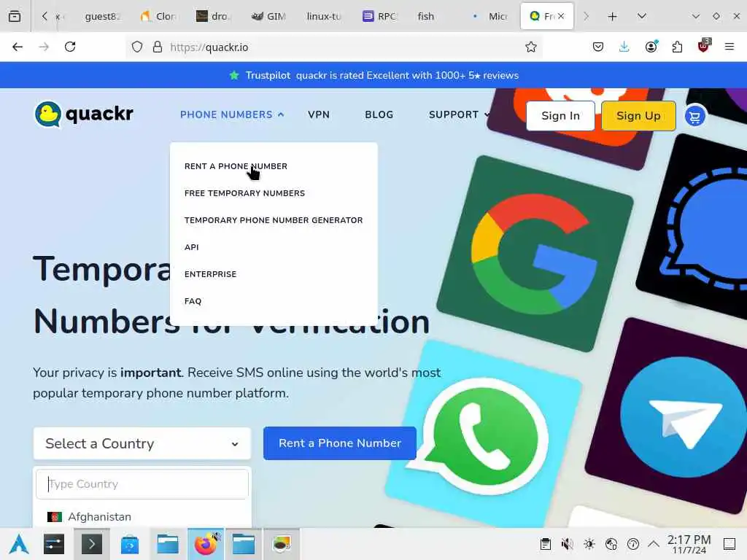Open the Firefox downloads panel
Image resolution: width=747 pixels, height=560 pixels.
(x=624, y=47)
